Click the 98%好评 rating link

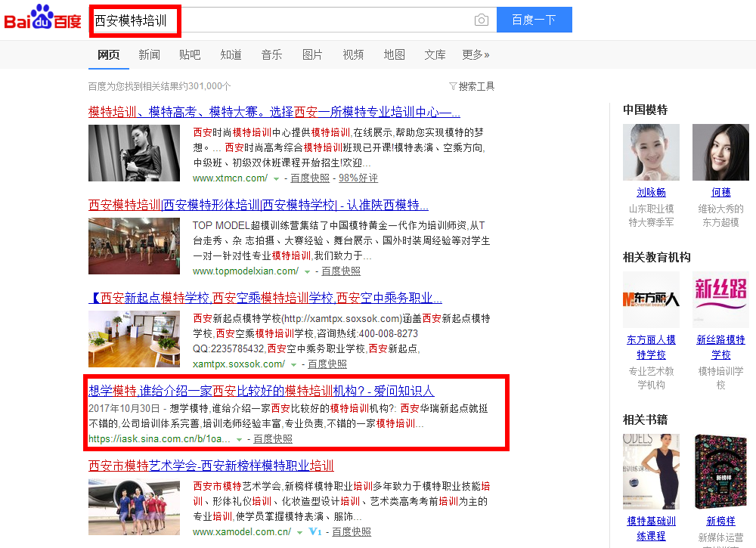358,178
